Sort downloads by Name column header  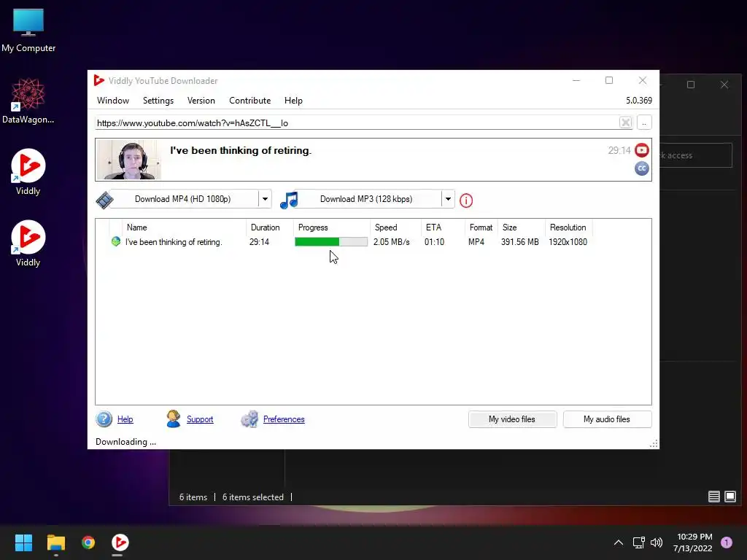click(x=184, y=227)
